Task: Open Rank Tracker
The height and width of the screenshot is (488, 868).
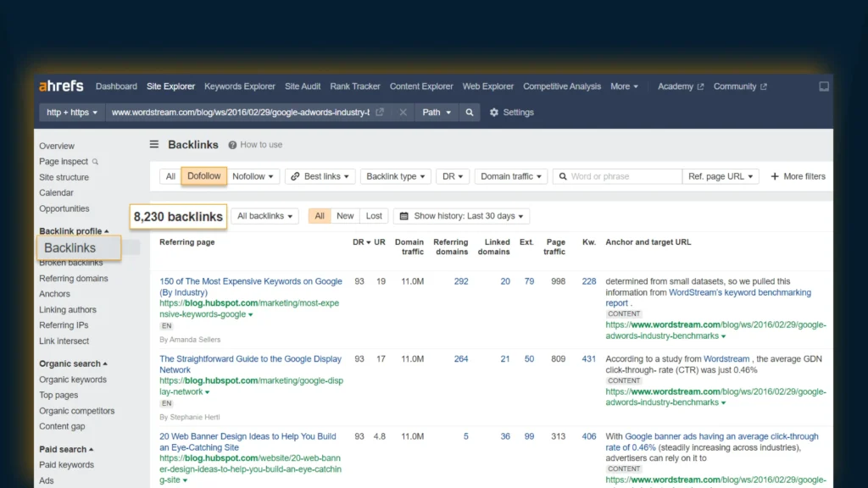Action: 355,86
